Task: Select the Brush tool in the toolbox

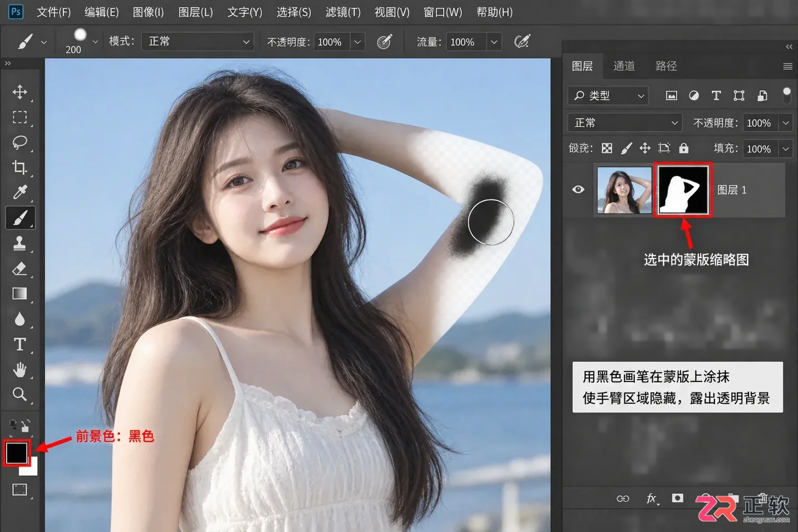Action: 20,218
